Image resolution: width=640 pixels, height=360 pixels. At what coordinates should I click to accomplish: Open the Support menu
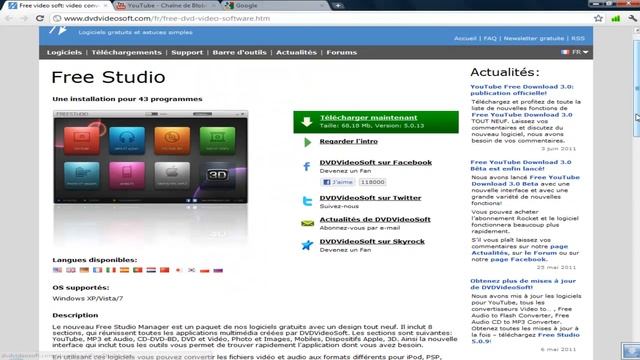coord(187,52)
